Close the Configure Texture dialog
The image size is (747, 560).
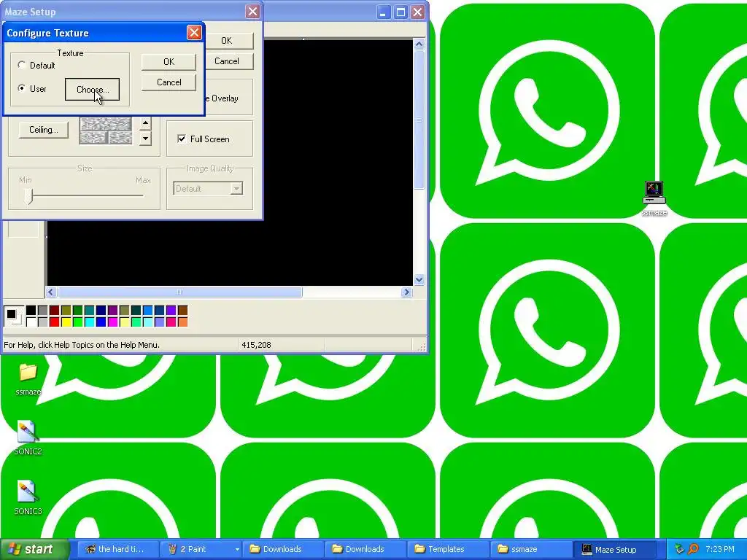pyautogui.click(x=194, y=32)
